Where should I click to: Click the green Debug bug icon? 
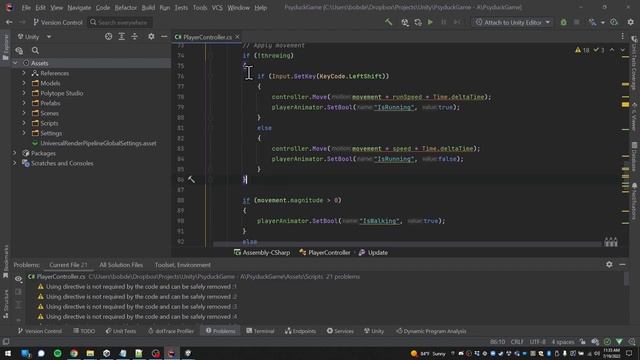coord(564,22)
